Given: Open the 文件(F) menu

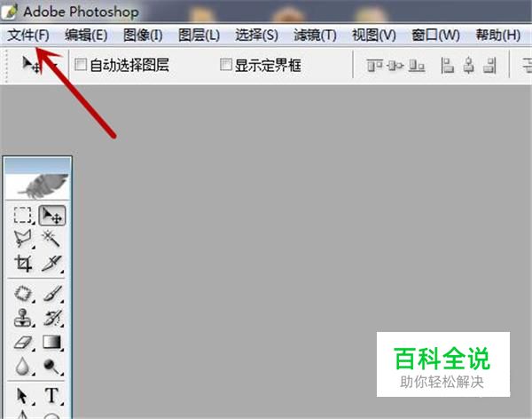Looking at the screenshot, I should pyautogui.click(x=28, y=35).
